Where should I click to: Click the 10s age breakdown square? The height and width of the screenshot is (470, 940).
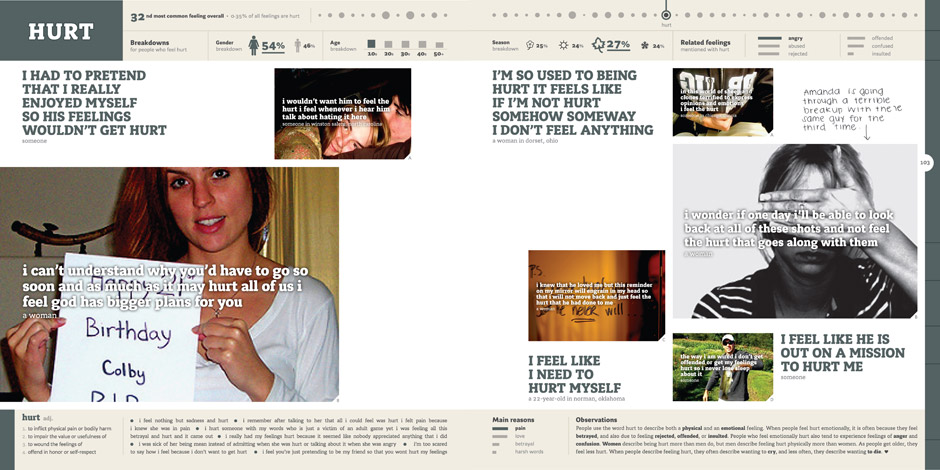[x=372, y=44]
